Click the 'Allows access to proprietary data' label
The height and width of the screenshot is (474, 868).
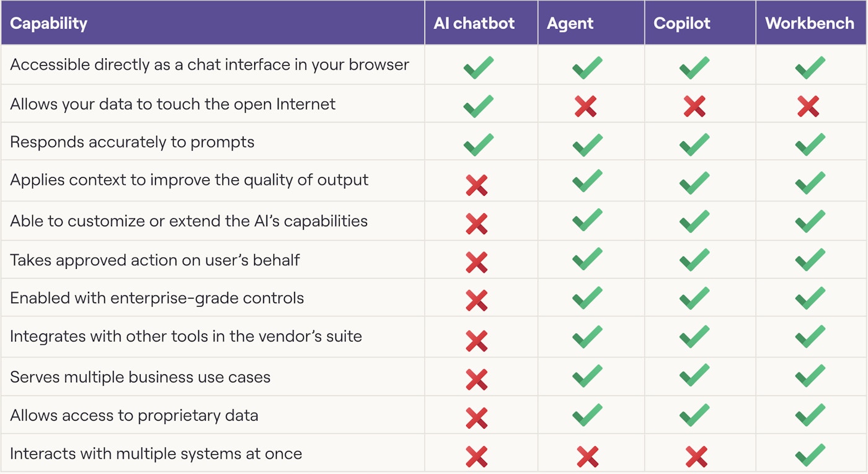pyautogui.click(x=134, y=415)
